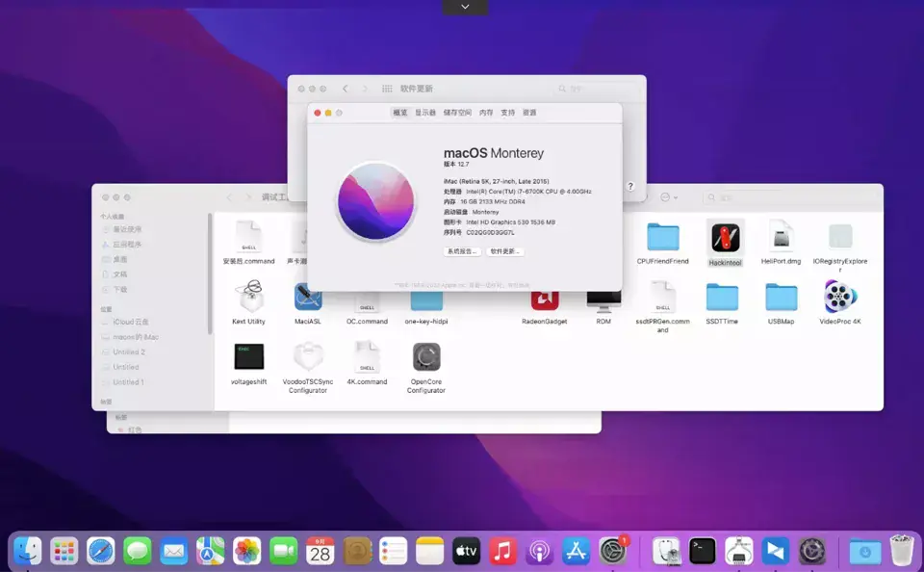Select the HeliPort.dmg file
This screenshot has width=924, height=572.
781,237
